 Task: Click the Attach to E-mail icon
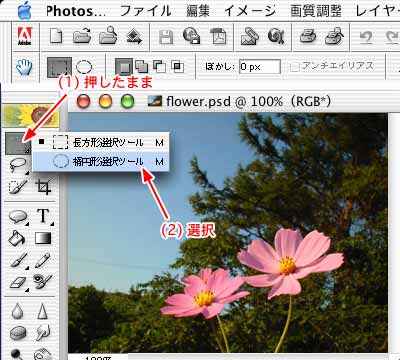pyautogui.click(x=250, y=36)
